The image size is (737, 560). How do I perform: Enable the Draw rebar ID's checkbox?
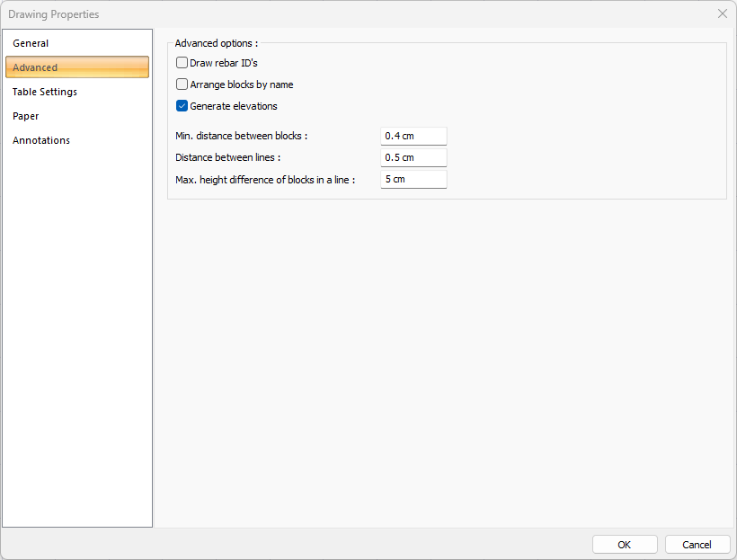[x=182, y=63]
